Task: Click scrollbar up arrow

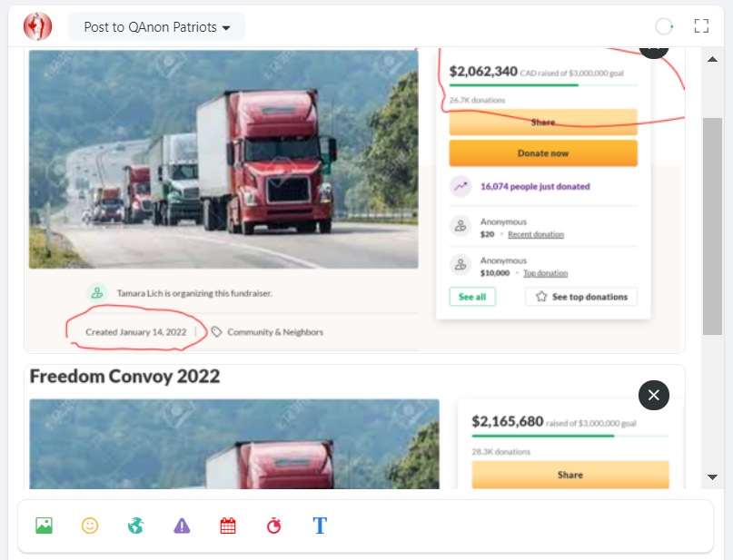Action: 712,59
